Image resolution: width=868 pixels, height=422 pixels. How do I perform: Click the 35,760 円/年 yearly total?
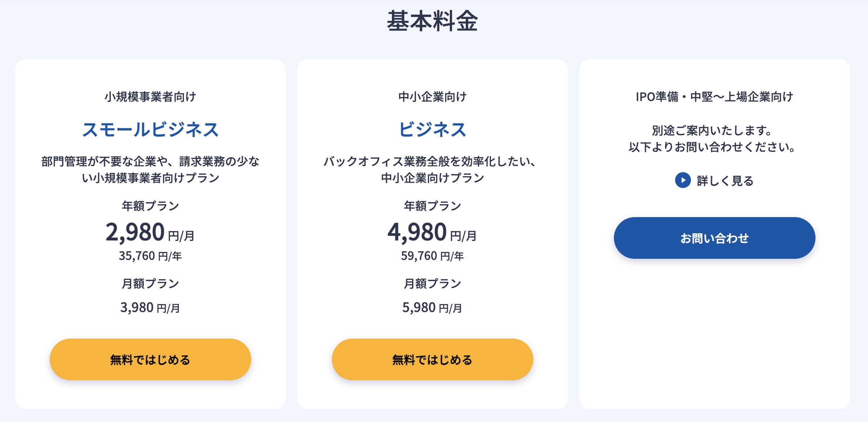(150, 256)
